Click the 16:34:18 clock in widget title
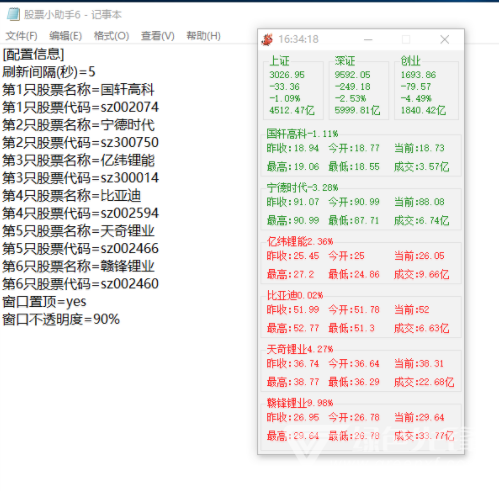Viewport: 499px width, 491px height. pos(299,39)
